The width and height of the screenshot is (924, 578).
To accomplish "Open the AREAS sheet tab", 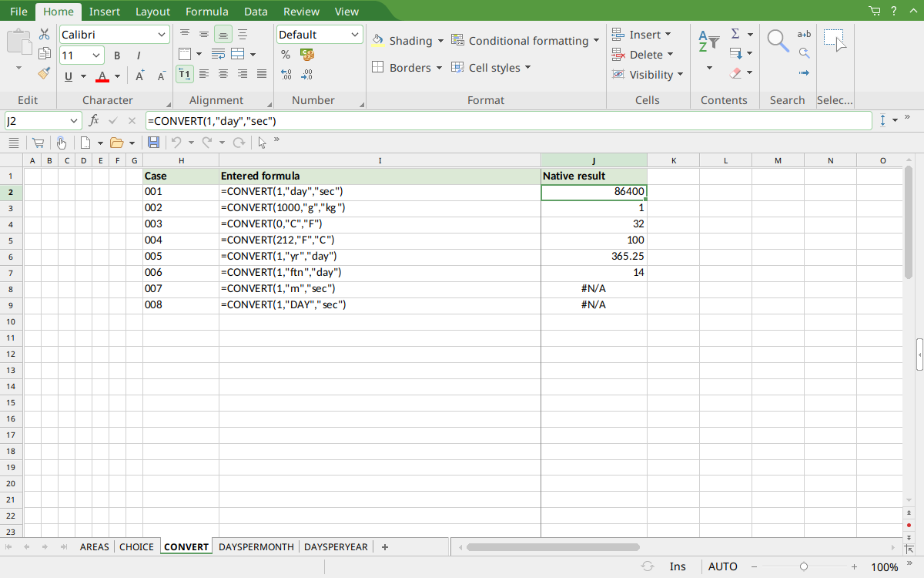I will tap(95, 547).
